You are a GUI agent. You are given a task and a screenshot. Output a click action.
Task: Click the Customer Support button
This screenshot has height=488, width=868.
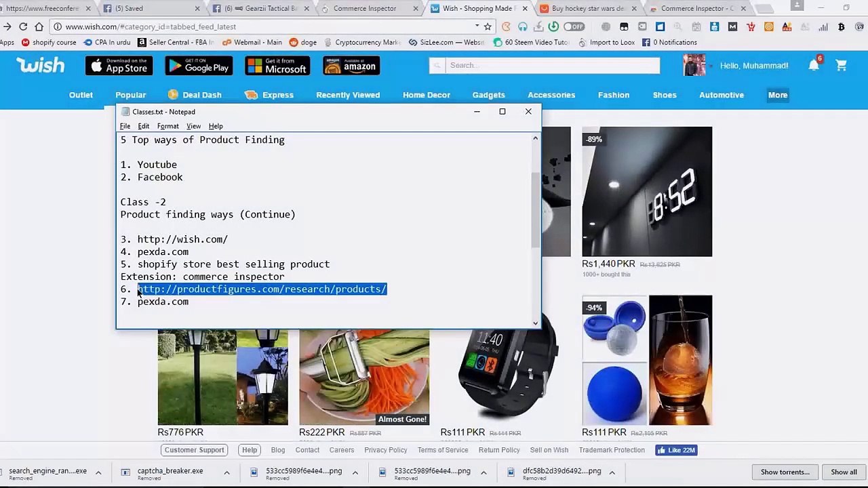194,450
